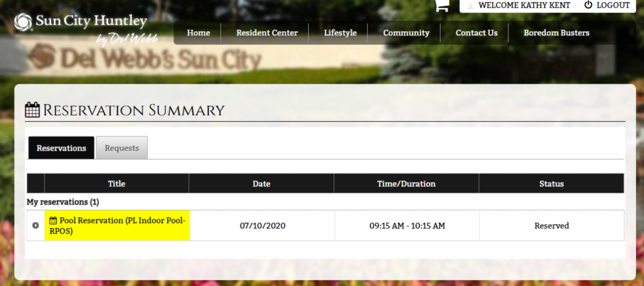Navigate to Boredom Busters
Viewport: 644px width, 286px height.
(x=556, y=33)
